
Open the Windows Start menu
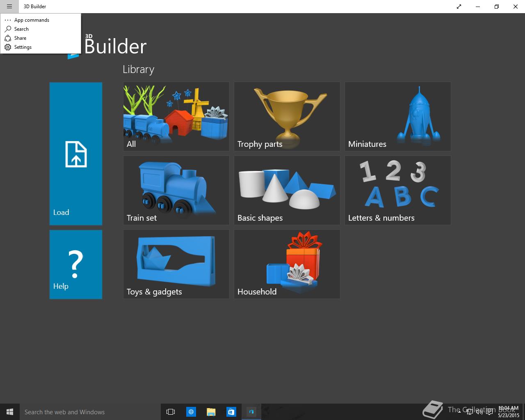coord(10,412)
